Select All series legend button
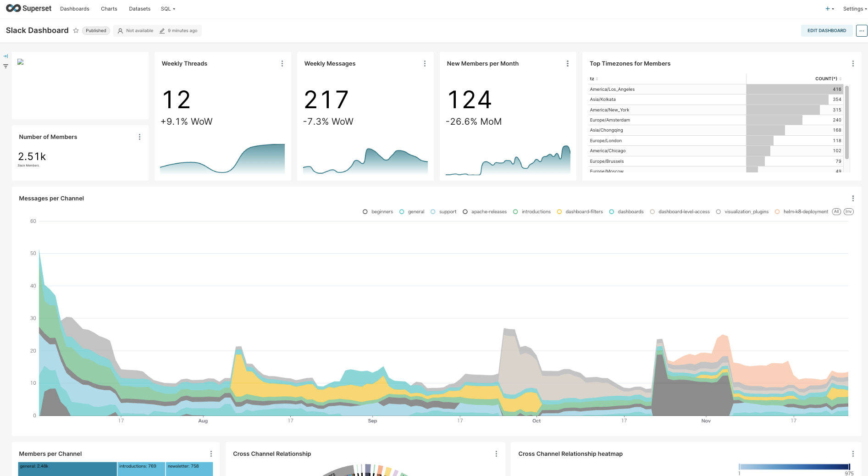 836,212
